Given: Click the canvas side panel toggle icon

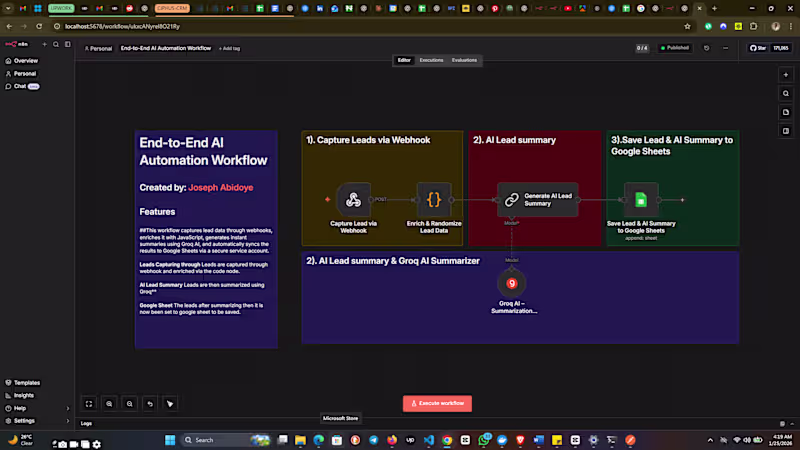Looking at the screenshot, I should (x=786, y=131).
